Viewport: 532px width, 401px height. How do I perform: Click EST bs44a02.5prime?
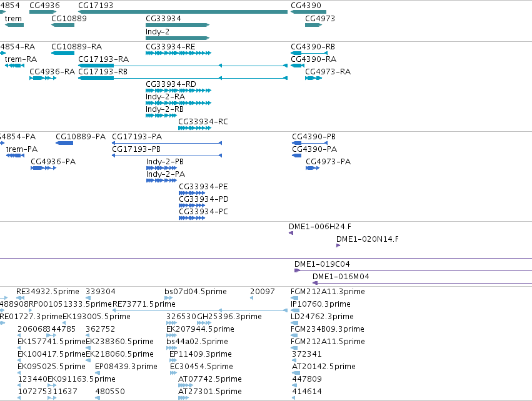pyautogui.click(x=172, y=348)
